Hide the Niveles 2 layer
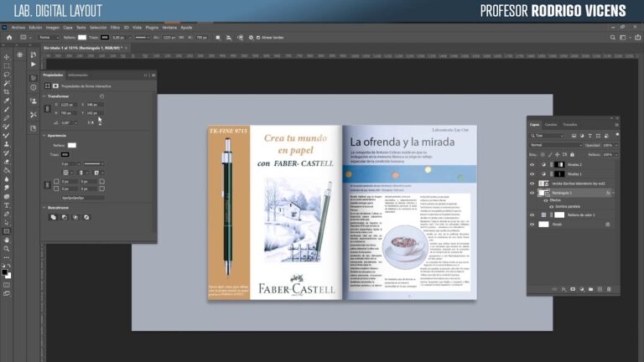The width and height of the screenshot is (644, 362). pos(532,164)
